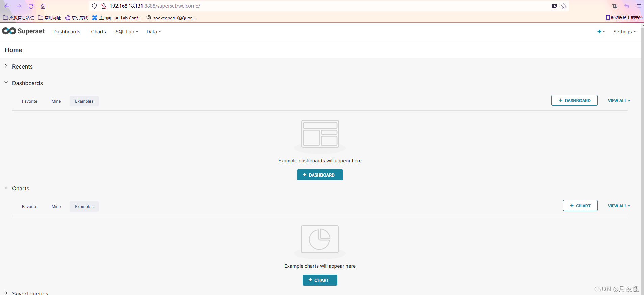This screenshot has width=644, height=295.
Task: Select Favorite tab under Charts
Action: 30,207
